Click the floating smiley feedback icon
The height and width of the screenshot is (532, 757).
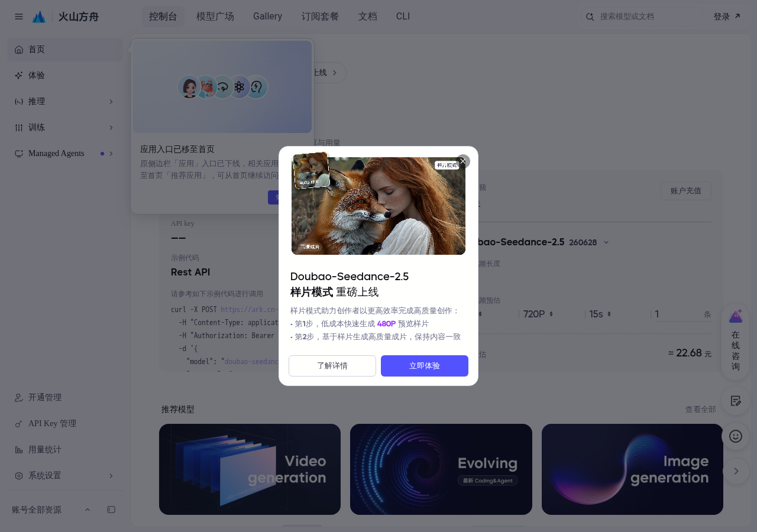click(x=736, y=436)
